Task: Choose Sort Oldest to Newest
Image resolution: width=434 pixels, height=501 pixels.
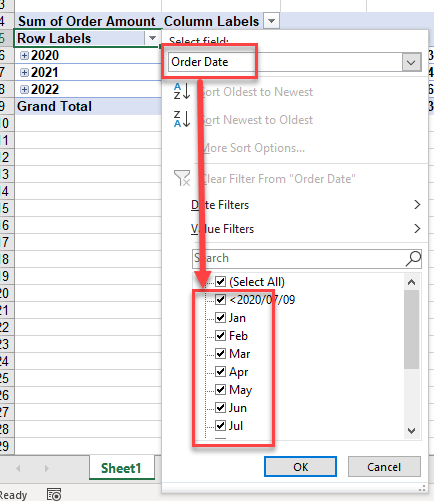Action: tap(257, 92)
